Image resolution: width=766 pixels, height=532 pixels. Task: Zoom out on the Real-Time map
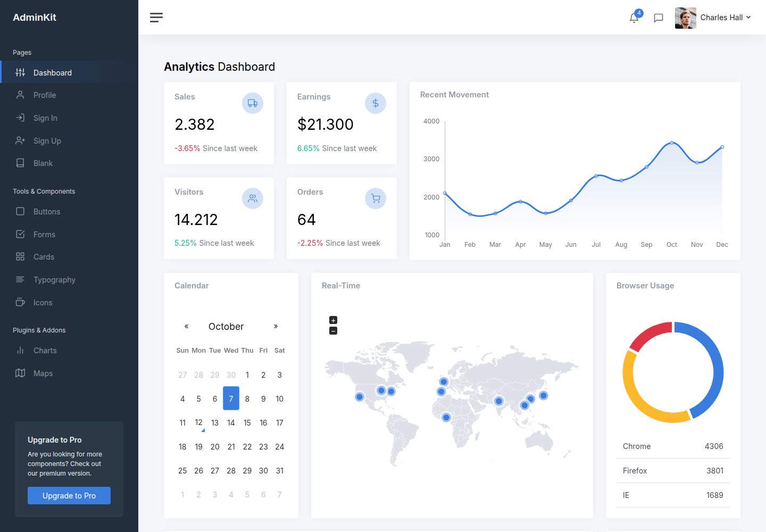click(334, 331)
